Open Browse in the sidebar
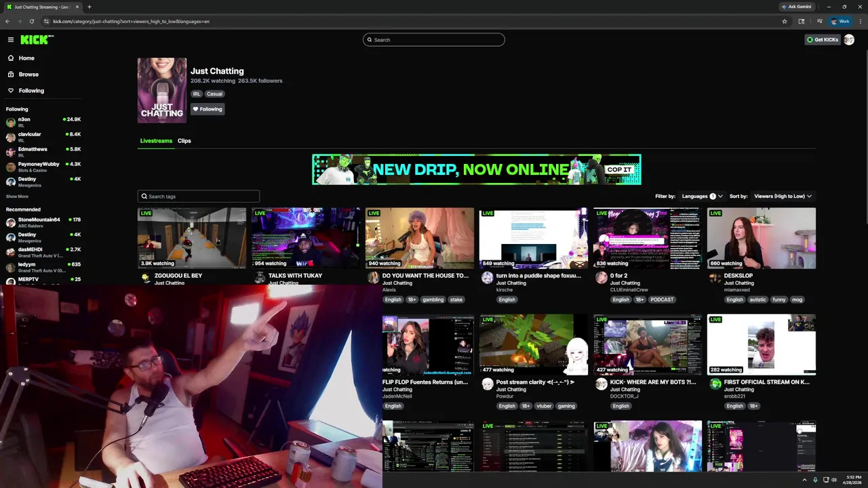The image size is (868, 488). point(28,75)
